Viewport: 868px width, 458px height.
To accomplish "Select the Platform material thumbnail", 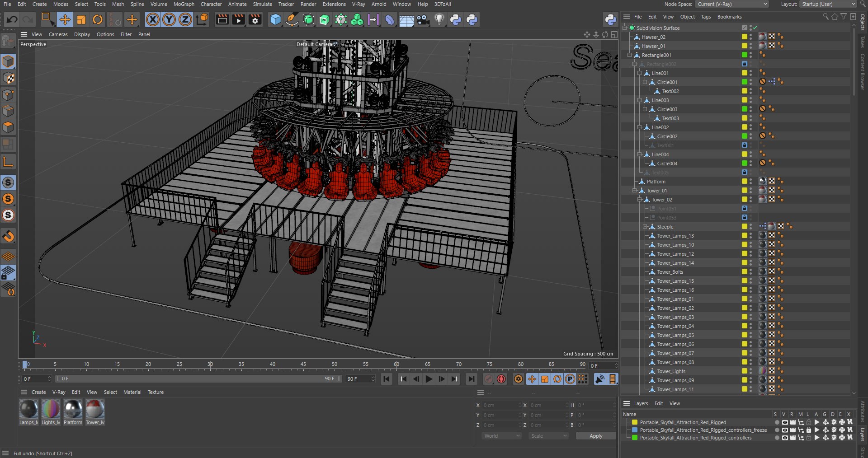I will click(73, 409).
